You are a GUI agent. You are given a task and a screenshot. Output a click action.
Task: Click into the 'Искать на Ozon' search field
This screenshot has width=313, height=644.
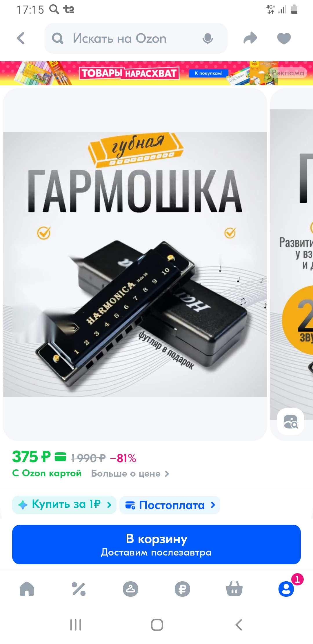point(136,38)
